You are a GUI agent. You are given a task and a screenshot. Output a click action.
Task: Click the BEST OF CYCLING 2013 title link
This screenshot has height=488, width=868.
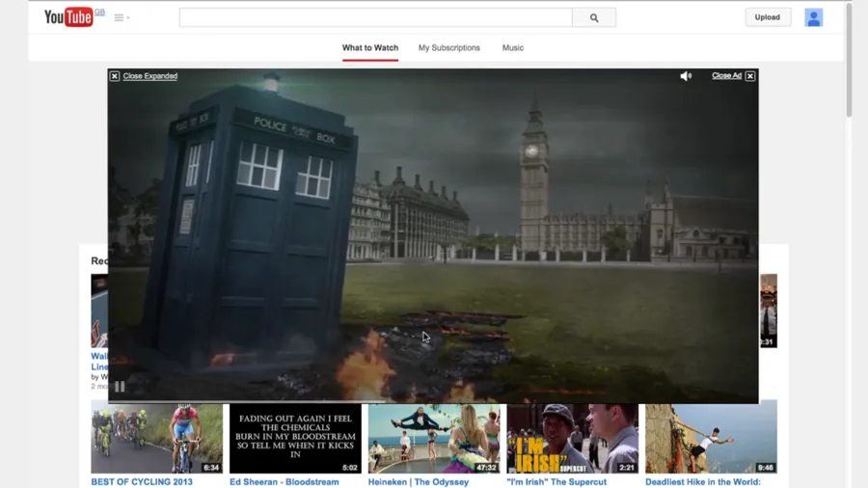tap(142, 482)
